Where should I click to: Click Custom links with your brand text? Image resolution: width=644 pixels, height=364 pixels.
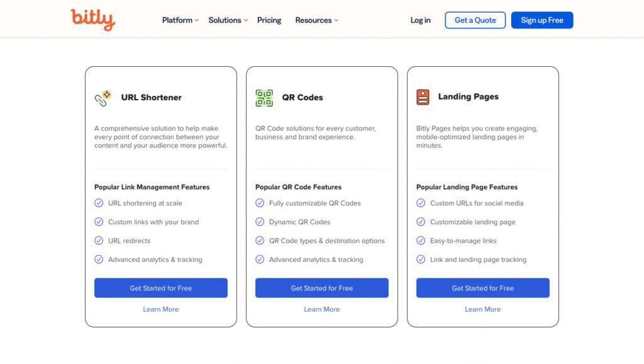click(x=153, y=222)
